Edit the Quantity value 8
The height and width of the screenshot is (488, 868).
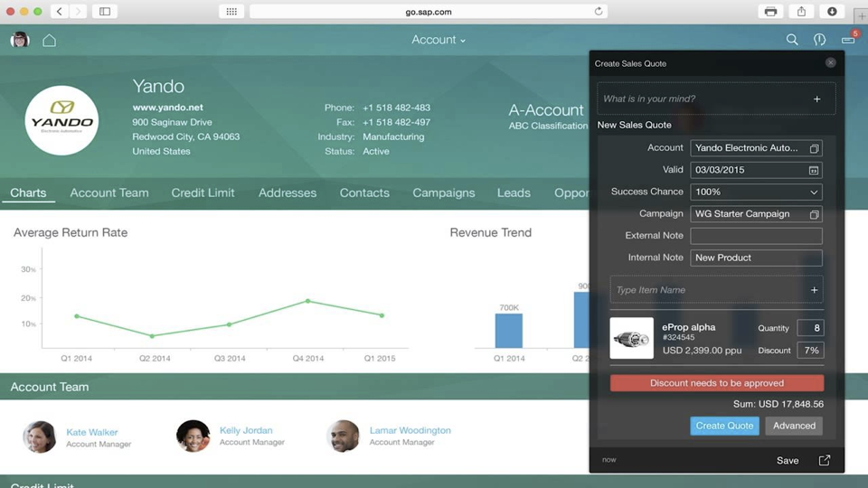(810, 328)
